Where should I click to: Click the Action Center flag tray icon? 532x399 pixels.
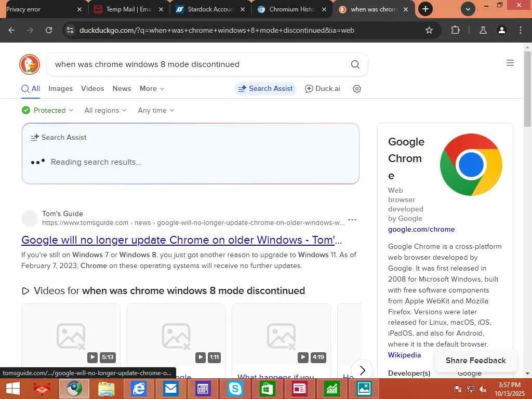click(x=458, y=389)
